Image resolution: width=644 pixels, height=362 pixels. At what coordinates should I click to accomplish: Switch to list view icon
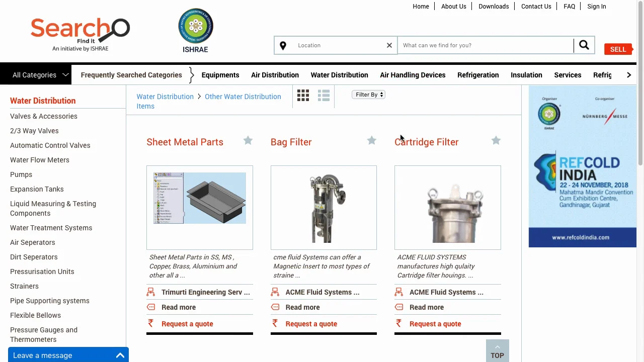tap(324, 96)
